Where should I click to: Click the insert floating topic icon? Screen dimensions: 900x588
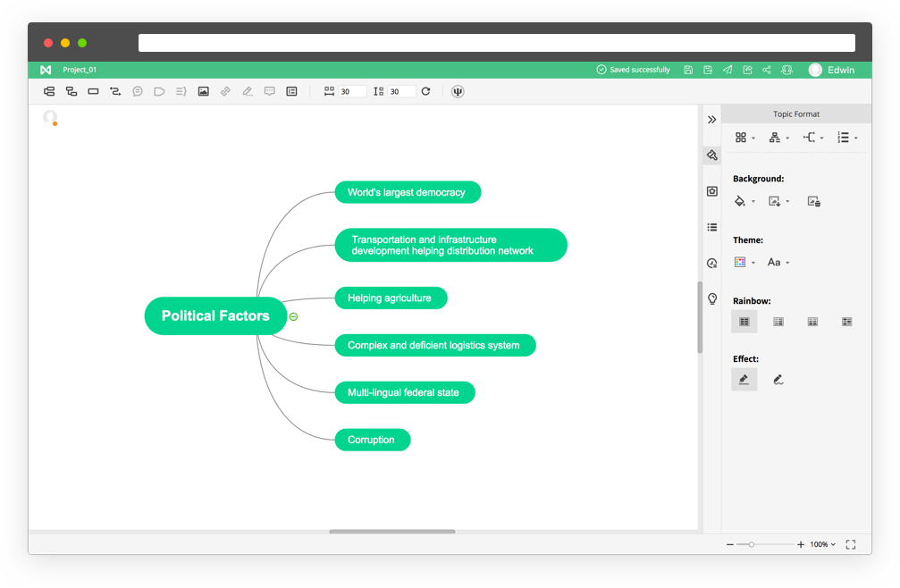click(x=93, y=91)
